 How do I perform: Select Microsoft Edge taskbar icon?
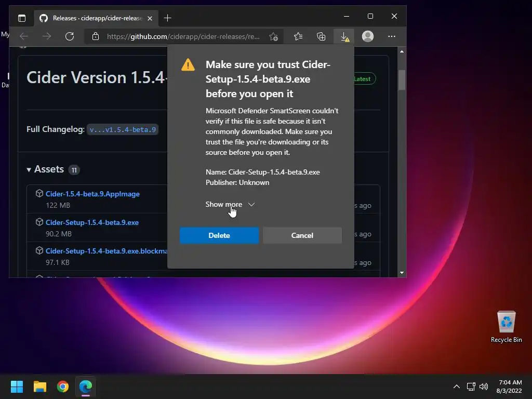click(x=86, y=387)
